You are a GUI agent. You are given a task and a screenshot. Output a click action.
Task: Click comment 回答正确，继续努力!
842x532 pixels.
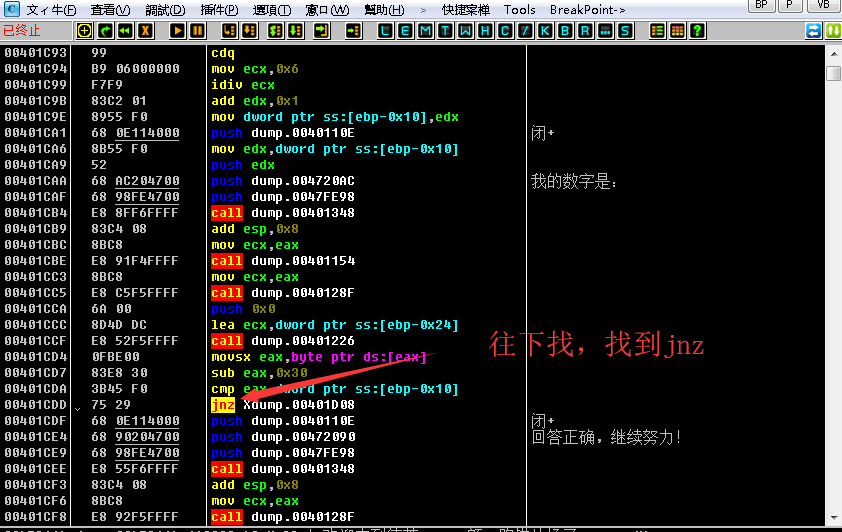tap(606, 437)
